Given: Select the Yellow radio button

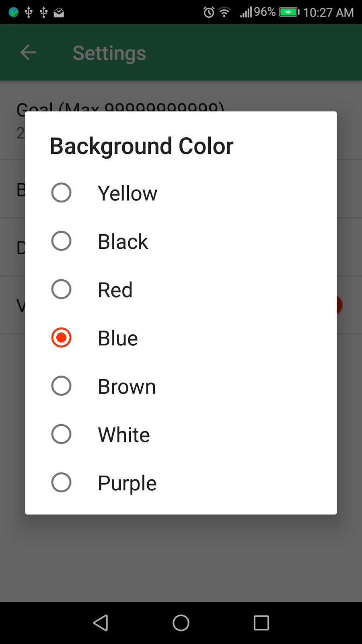Looking at the screenshot, I should click(62, 193).
